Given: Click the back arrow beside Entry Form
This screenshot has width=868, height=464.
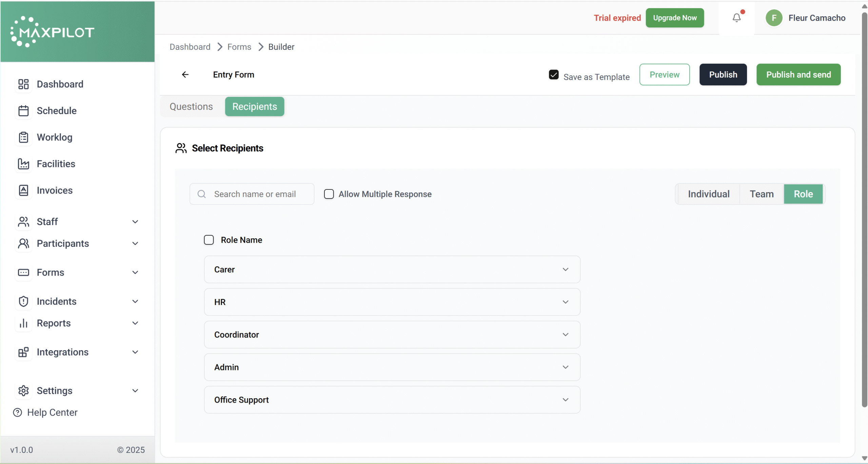Looking at the screenshot, I should (185, 75).
